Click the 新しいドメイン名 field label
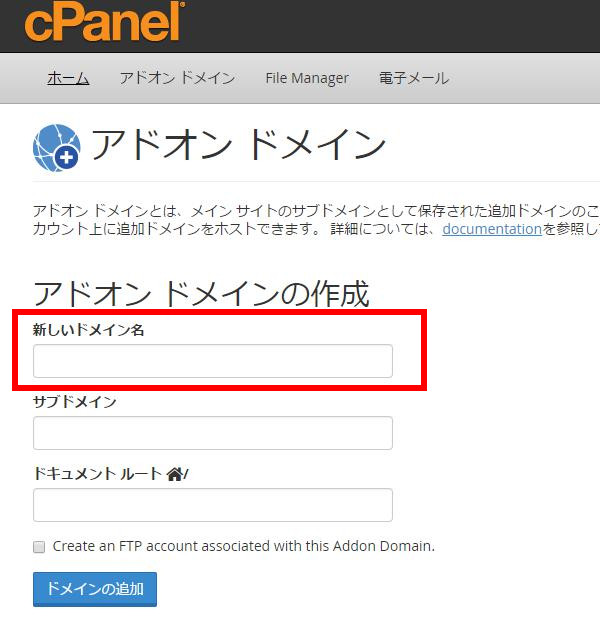The width and height of the screenshot is (600, 627). tap(88, 330)
